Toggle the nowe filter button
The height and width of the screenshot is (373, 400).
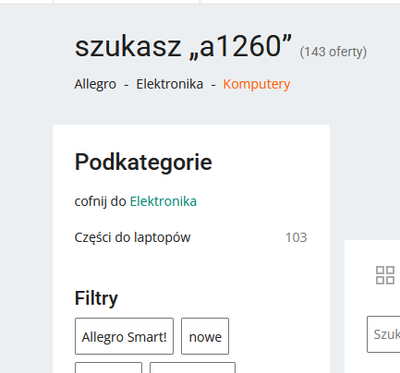click(205, 336)
